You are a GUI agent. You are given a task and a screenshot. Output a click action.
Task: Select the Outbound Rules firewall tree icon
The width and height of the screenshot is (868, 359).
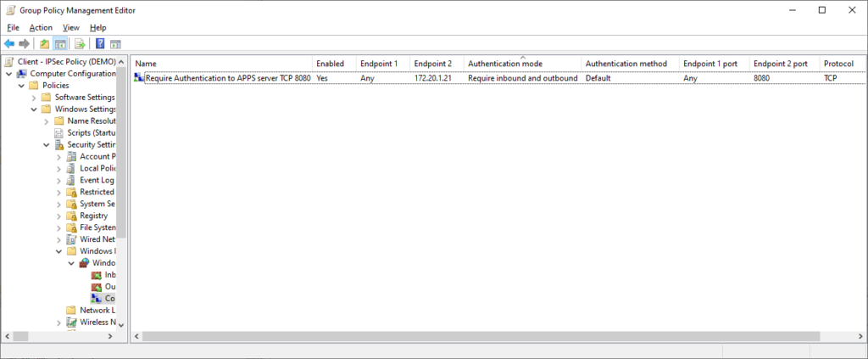tap(97, 287)
